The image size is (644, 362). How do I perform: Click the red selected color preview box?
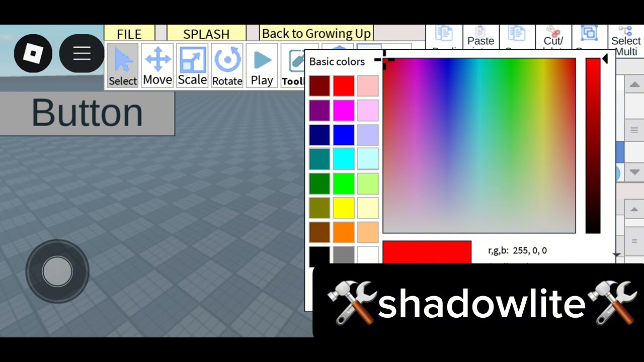pyautogui.click(x=427, y=252)
